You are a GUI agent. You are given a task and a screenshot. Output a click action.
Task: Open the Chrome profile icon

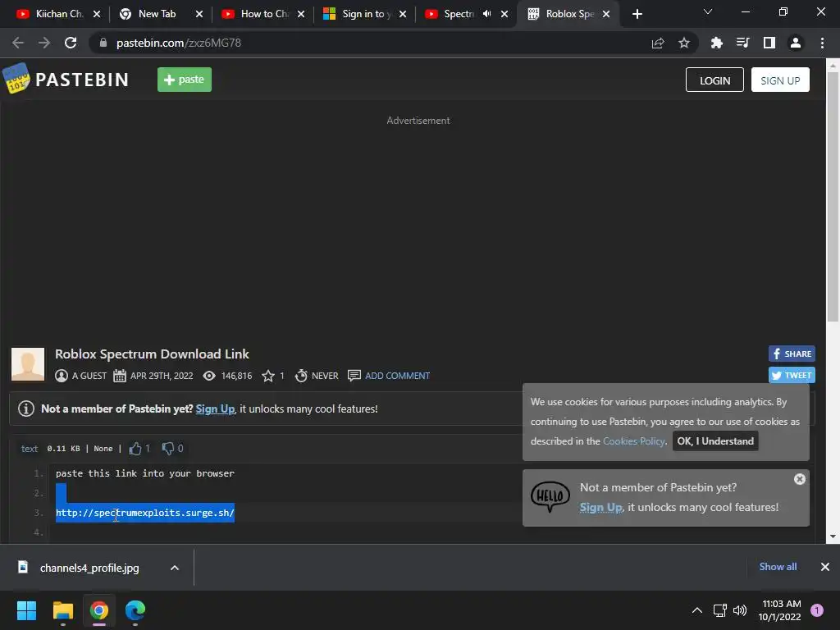click(x=796, y=43)
